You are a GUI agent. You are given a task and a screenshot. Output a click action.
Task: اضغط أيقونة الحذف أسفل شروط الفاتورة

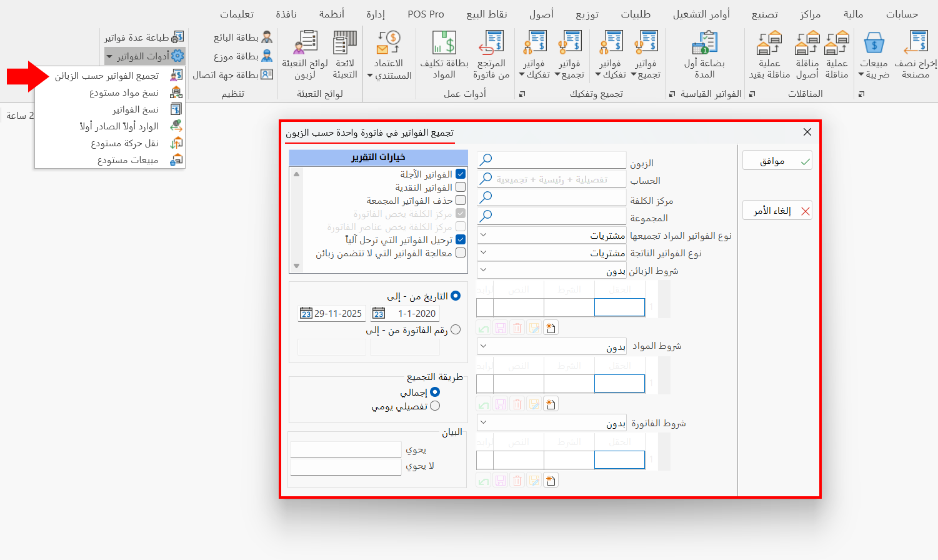point(517,480)
